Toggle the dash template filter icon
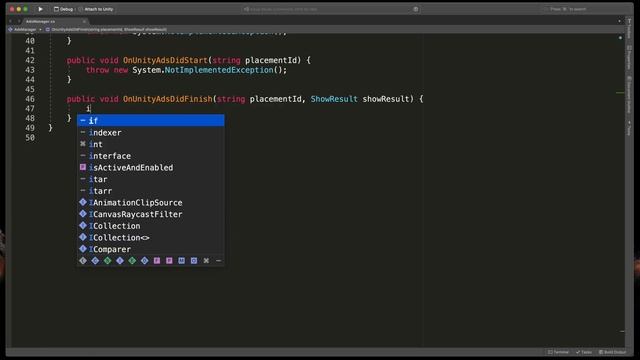The image size is (640, 360). click(x=218, y=260)
